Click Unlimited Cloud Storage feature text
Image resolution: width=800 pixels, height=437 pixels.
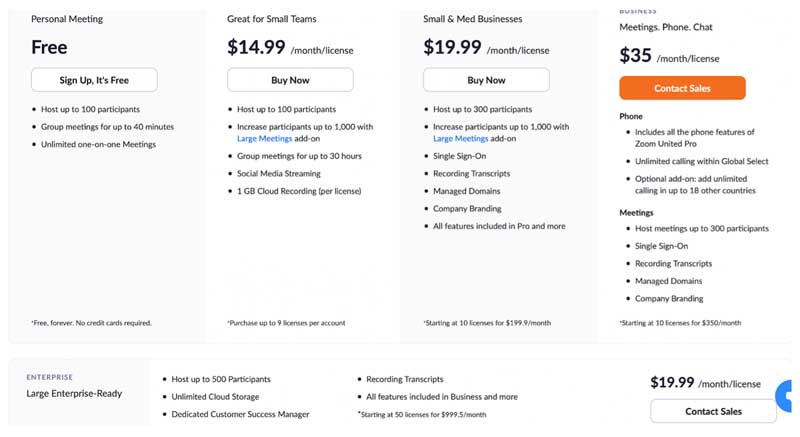tap(215, 397)
